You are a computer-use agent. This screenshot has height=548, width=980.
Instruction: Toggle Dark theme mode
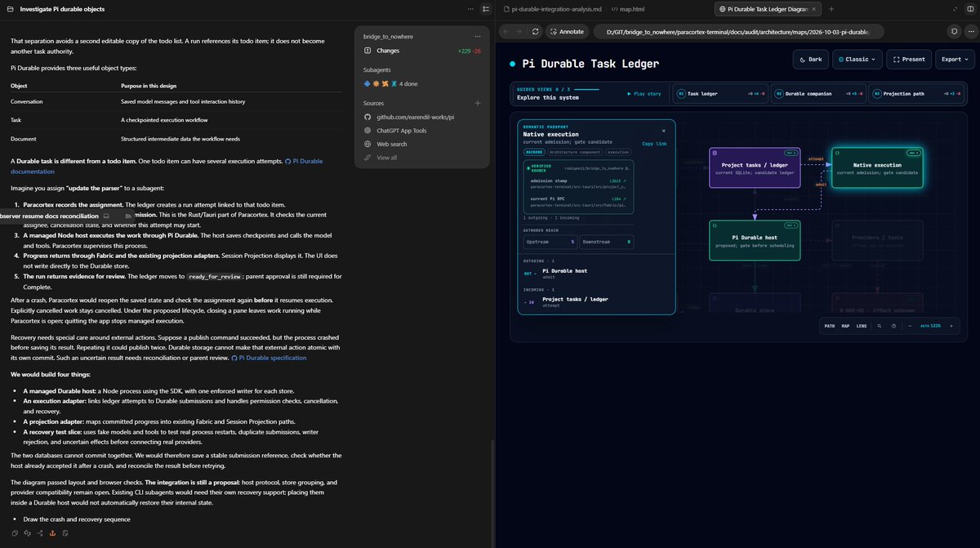[x=810, y=60]
